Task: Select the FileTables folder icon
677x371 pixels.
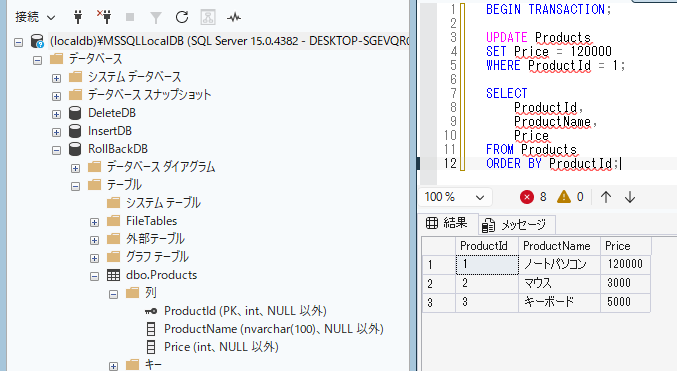Action: click(113, 221)
